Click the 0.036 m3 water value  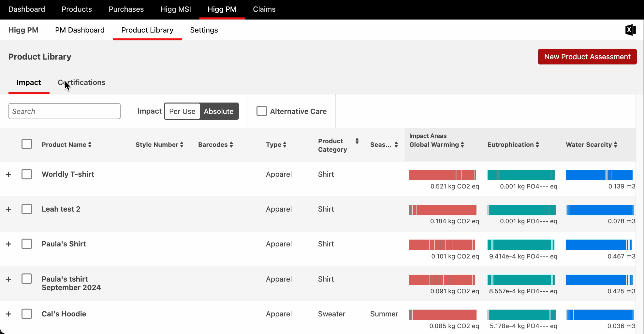(x=622, y=326)
